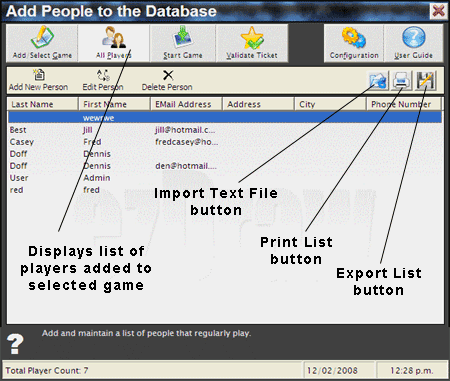Click the Address column header
The width and height of the screenshot is (450, 381).
258,104
